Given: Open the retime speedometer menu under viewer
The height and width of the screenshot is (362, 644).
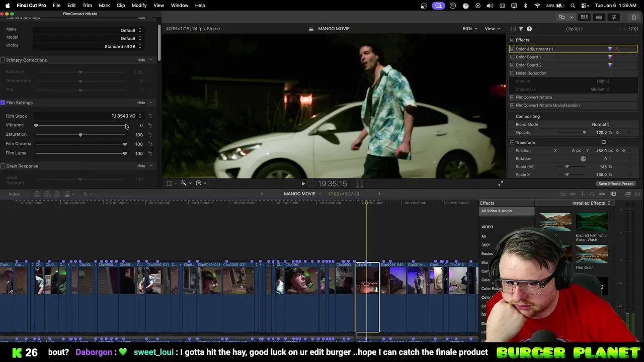Looking at the screenshot, I should [x=201, y=183].
